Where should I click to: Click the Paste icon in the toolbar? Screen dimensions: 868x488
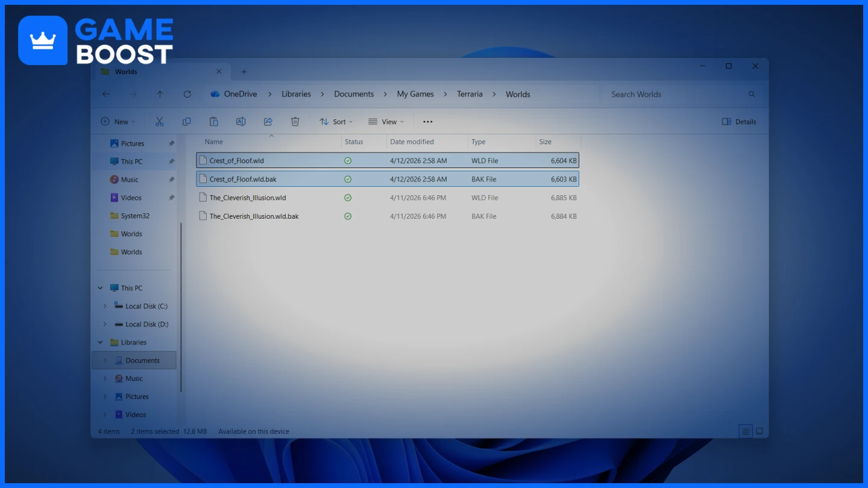click(213, 121)
